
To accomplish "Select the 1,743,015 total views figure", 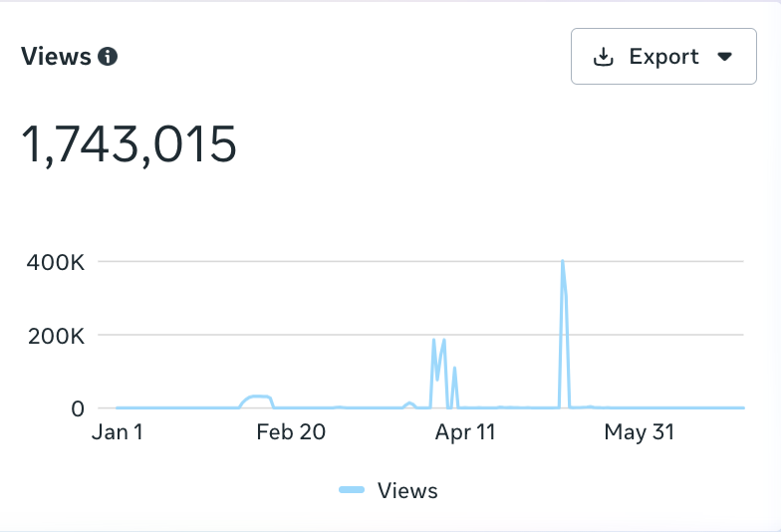I will click(x=130, y=145).
